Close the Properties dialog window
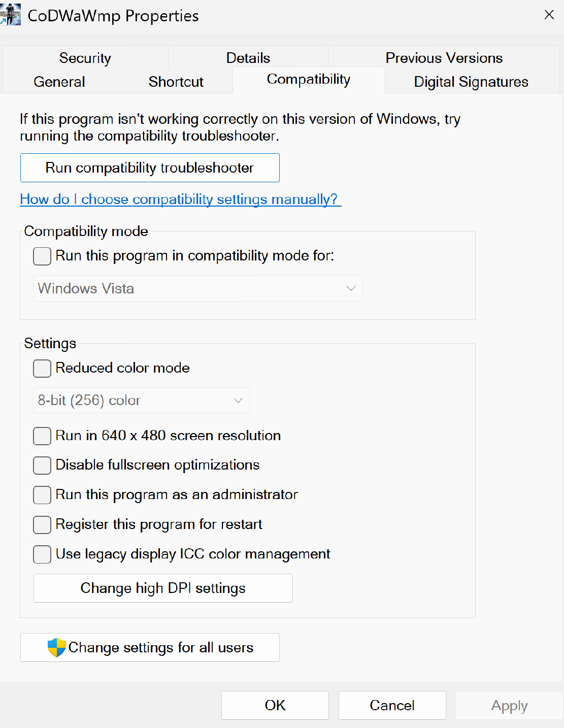Image resolution: width=564 pixels, height=728 pixels. 549,15
